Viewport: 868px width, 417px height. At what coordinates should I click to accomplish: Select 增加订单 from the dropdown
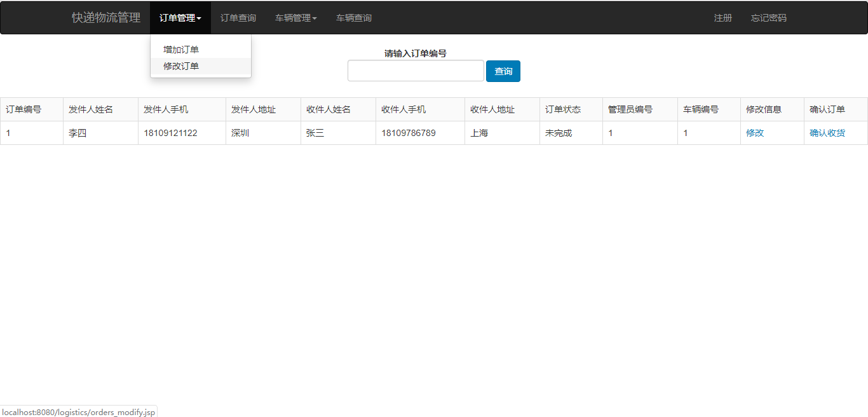pyautogui.click(x=201, y=50)
